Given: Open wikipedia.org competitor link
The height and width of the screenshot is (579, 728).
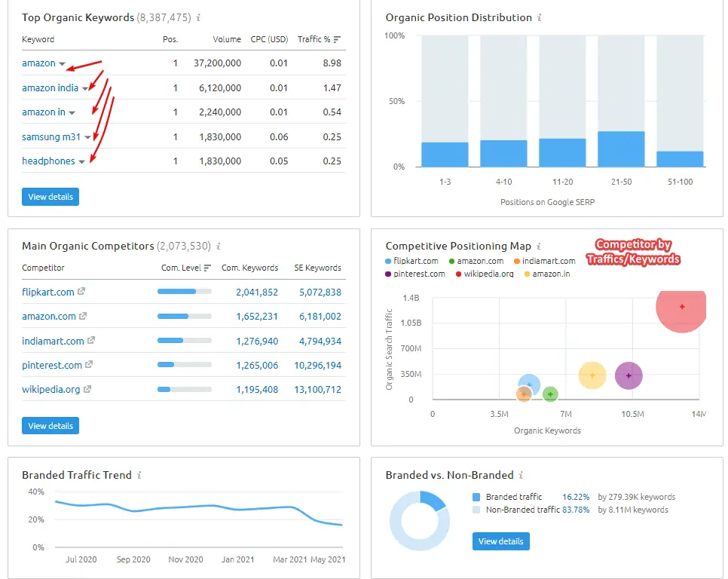Looking at the screenshot, I should click(x=51, y=390).
